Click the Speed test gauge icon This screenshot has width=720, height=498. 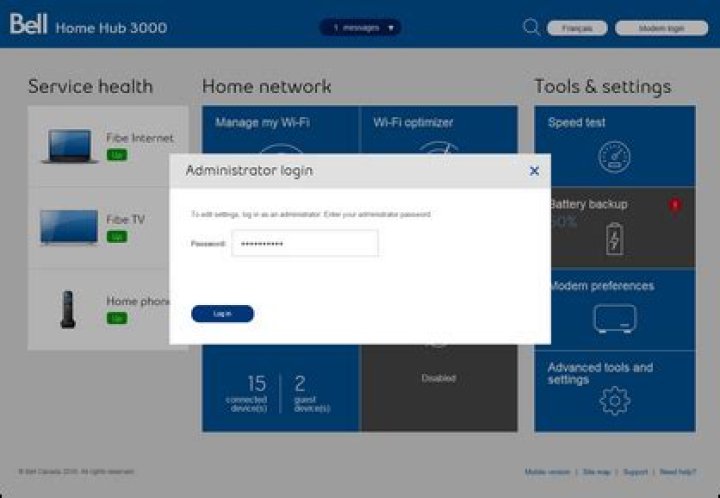[x=614, y=157]
